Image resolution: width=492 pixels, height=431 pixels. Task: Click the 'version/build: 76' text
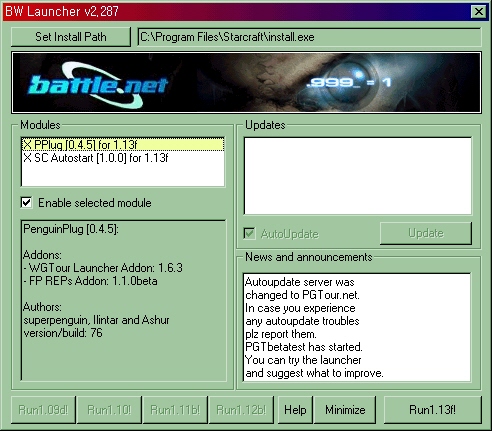pyautogui.click(x=63, y=333)
